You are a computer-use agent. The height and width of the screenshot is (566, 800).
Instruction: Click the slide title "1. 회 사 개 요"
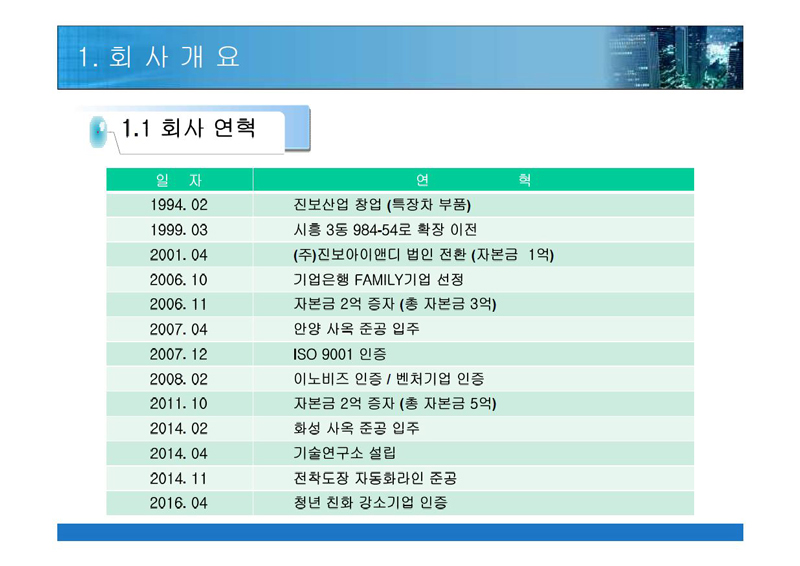(x=159, y=57)
